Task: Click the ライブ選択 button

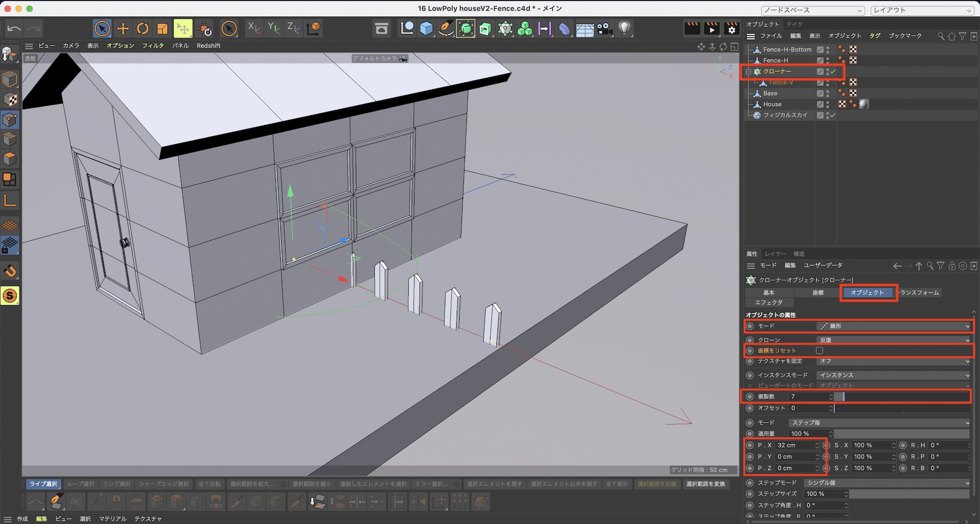Action: tap(43, 484)
